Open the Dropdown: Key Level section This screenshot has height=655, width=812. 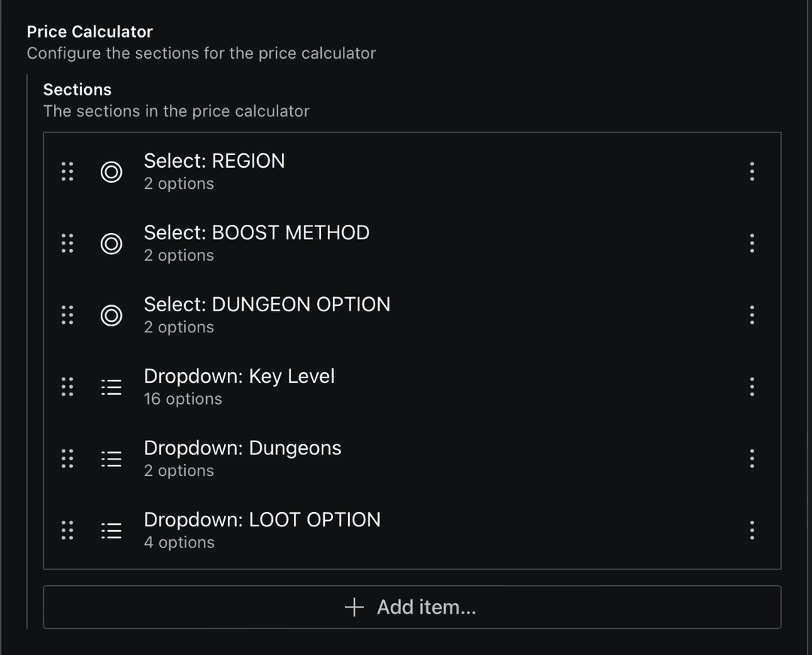tap(239, 387)
